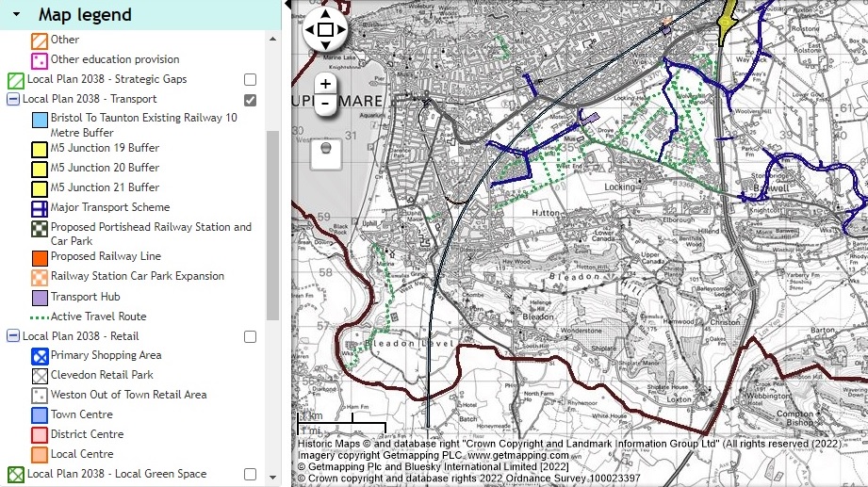Click the Proposed Railway Line orange swatch
Screen dimensions: 868x487
point(40,257)
